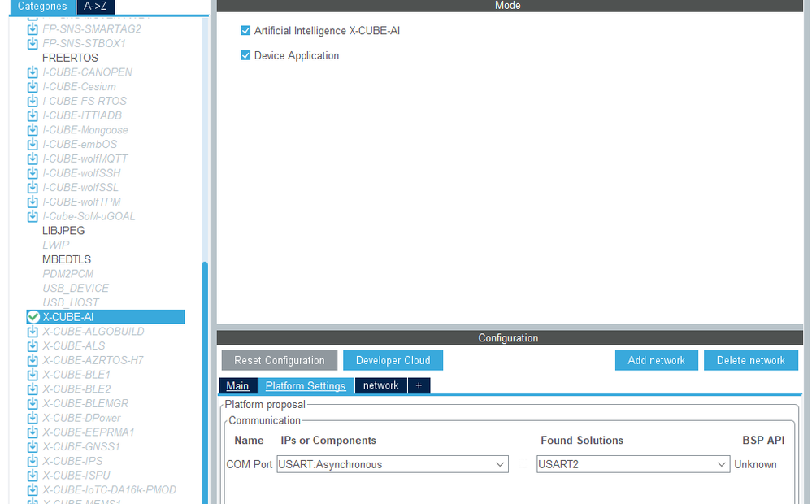Click the Delete network button
Image resolution: width=812 pixels, height=504 pixels.
(x=751, y=360)
